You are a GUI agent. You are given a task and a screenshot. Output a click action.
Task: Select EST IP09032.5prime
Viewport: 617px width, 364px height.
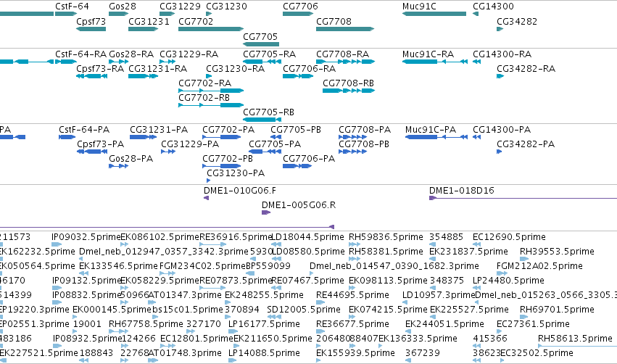(57, 244)
